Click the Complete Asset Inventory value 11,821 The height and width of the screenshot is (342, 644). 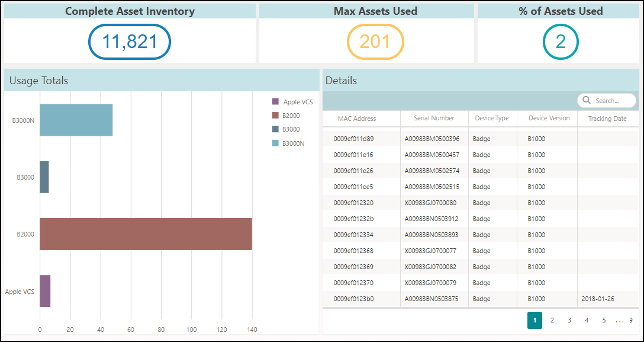(130, 42)
